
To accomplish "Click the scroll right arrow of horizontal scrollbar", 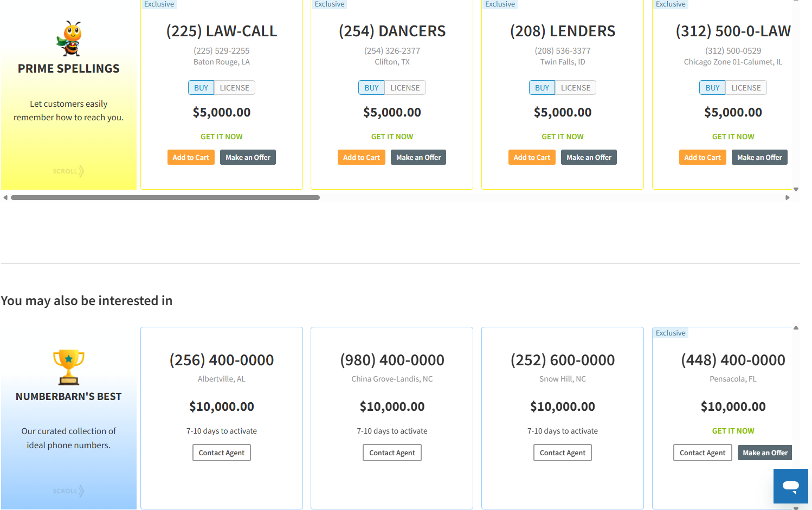I will [788, 198].
